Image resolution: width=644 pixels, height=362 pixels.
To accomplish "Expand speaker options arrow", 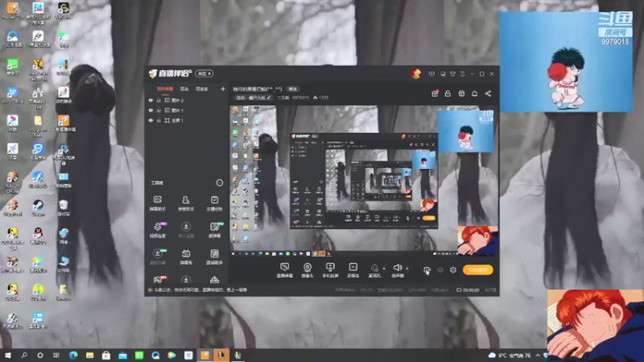I will coord(407,269).
